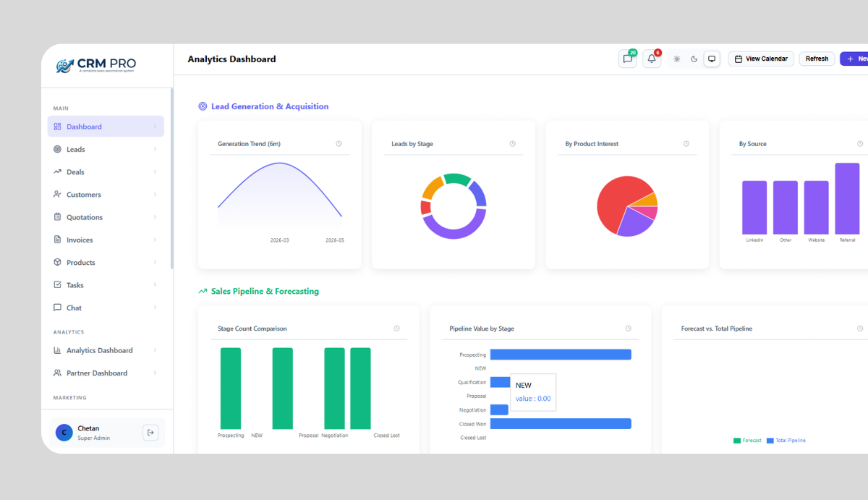Image resolution: width=868 pixels, height=500 pixels.
Task: Expand the Tasks chevron
Action: pos(155,285)
